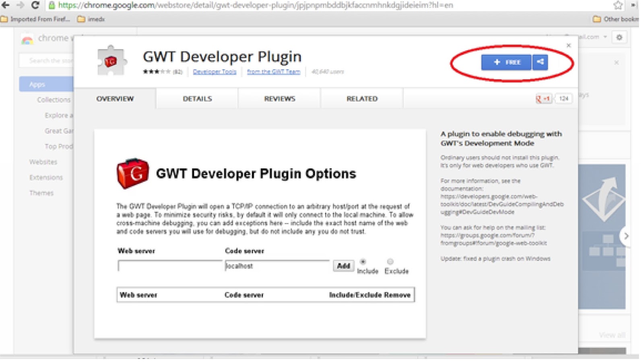The width and height of the screenshot is (644, 364).
Task: Click the Google +1 button
Action: pyautogui.click(x=543, y=99)
